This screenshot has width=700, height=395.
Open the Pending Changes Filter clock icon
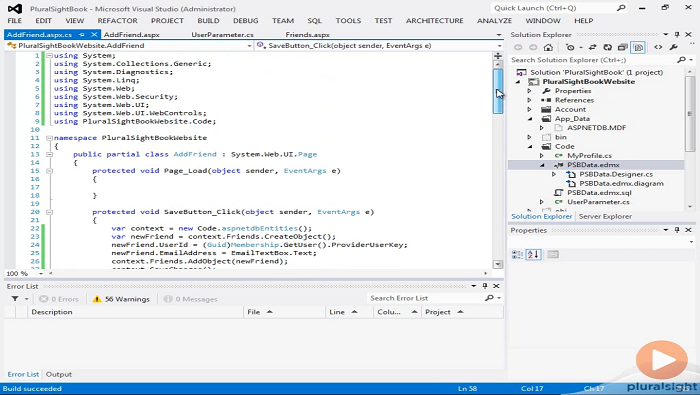point(570,47)
